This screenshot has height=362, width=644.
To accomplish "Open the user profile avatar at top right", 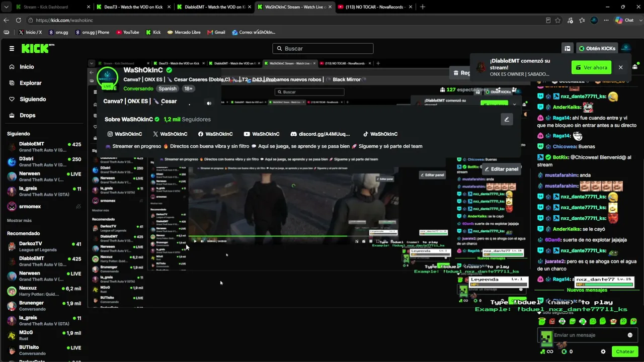I will point(626,48).
